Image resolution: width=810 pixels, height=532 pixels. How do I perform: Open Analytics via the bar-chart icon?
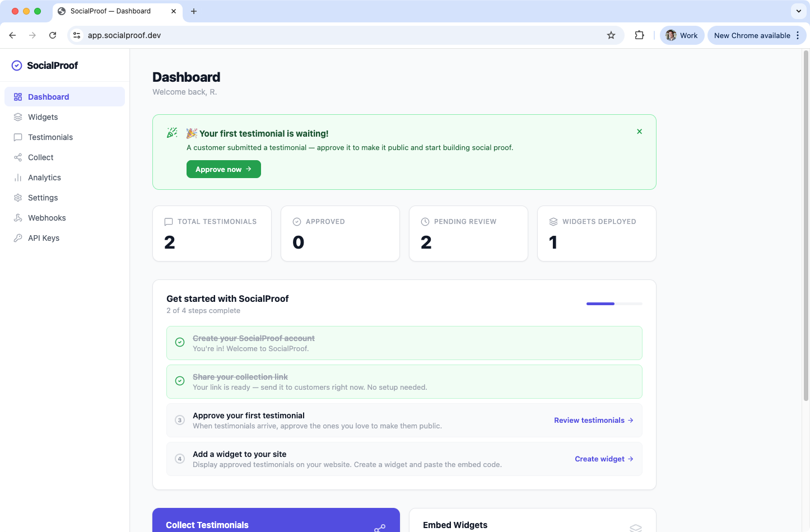pyautogui.click(x=17, y=177)
